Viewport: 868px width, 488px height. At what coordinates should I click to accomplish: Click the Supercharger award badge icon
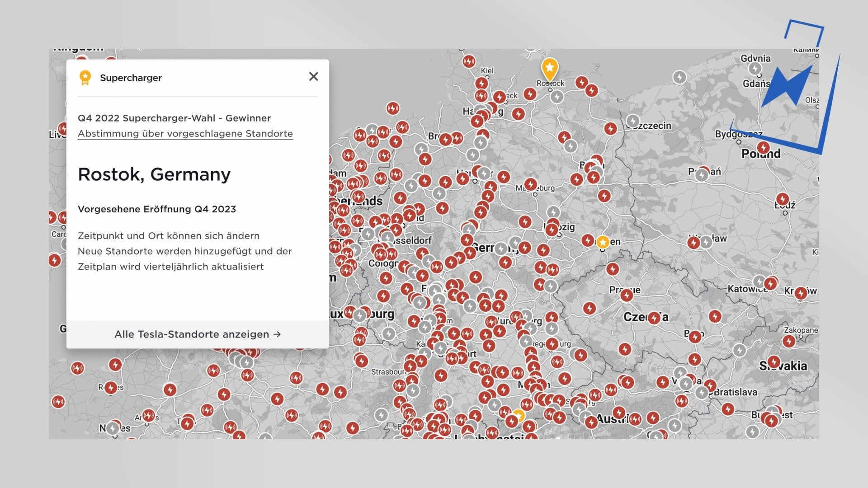[85, 78]
